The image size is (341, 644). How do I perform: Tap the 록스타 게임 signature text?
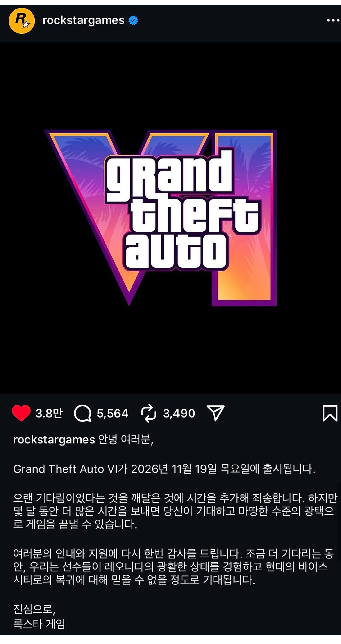tap(39, 624)
